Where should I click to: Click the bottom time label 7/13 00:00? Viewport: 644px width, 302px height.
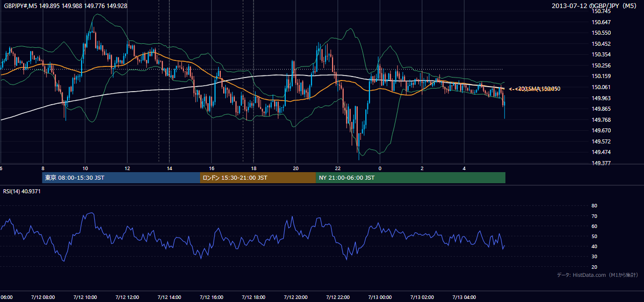tap(379, 297)
